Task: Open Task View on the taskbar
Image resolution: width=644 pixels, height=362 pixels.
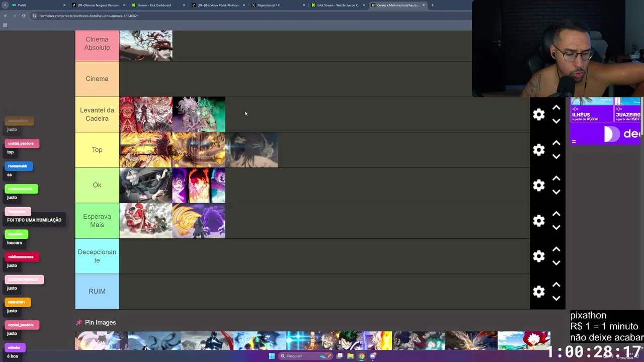Action: coord(340,356)
